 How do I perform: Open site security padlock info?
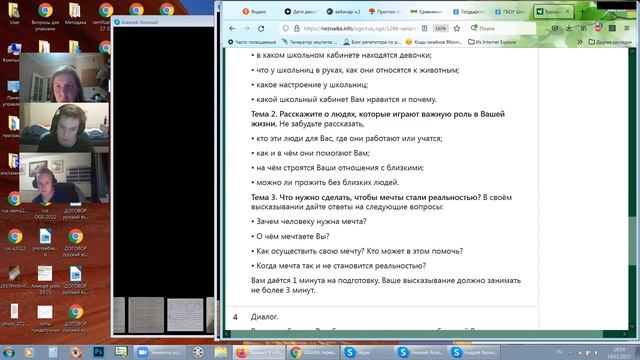pos(297,28)
